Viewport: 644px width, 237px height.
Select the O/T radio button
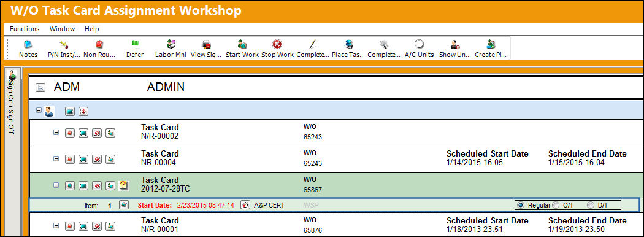tap(556, 205)
